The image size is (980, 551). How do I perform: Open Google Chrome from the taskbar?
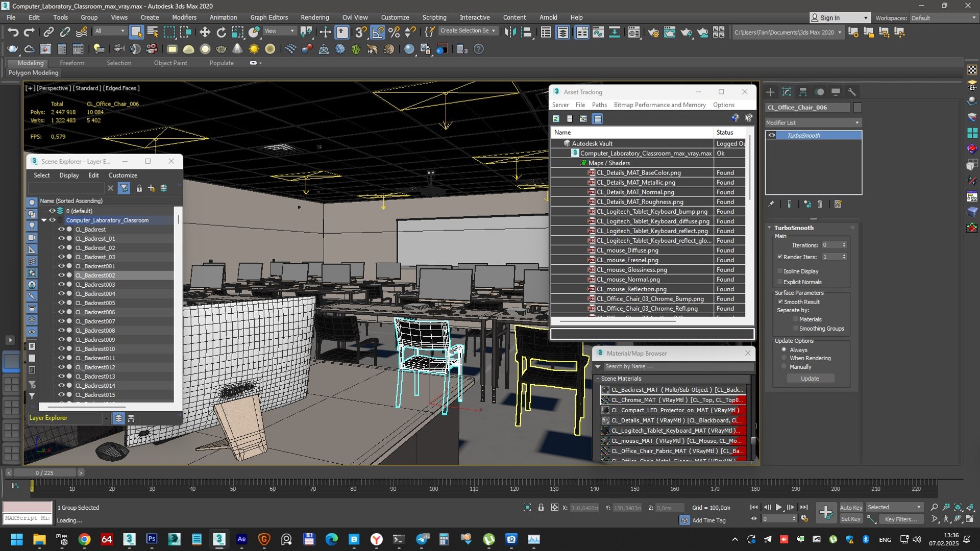point(85,539)
